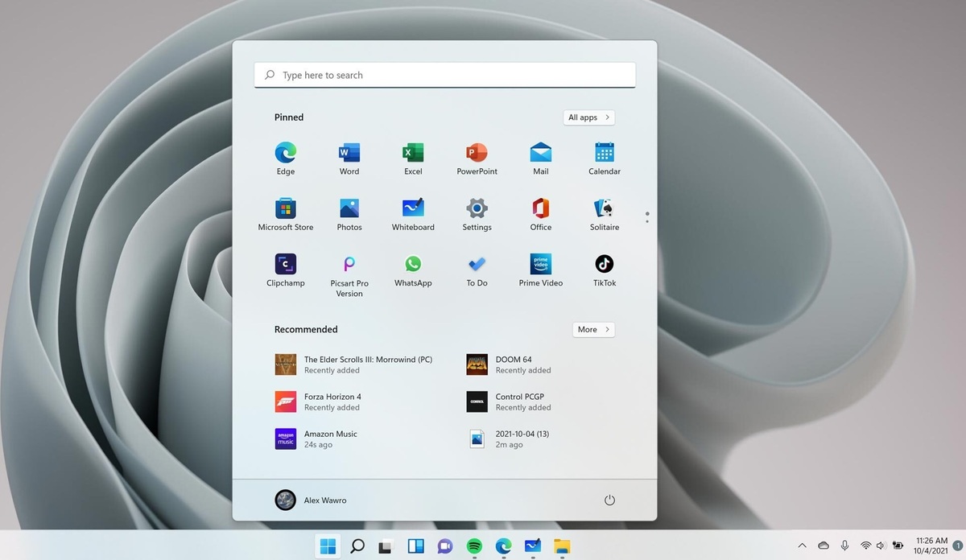Open the Mail app icon
The width and height of the screenshot is (966, 560).
[x=541, y=159]
